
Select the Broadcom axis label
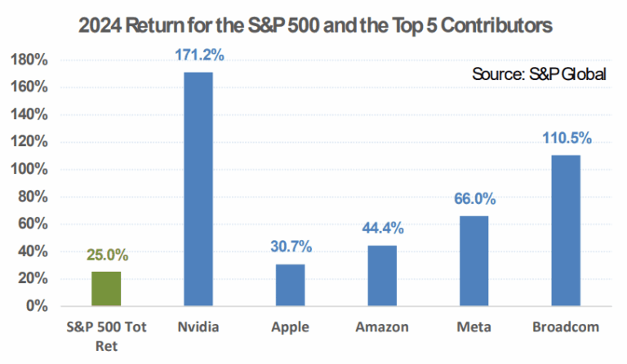pyautogui.click(x=565, y=327)
